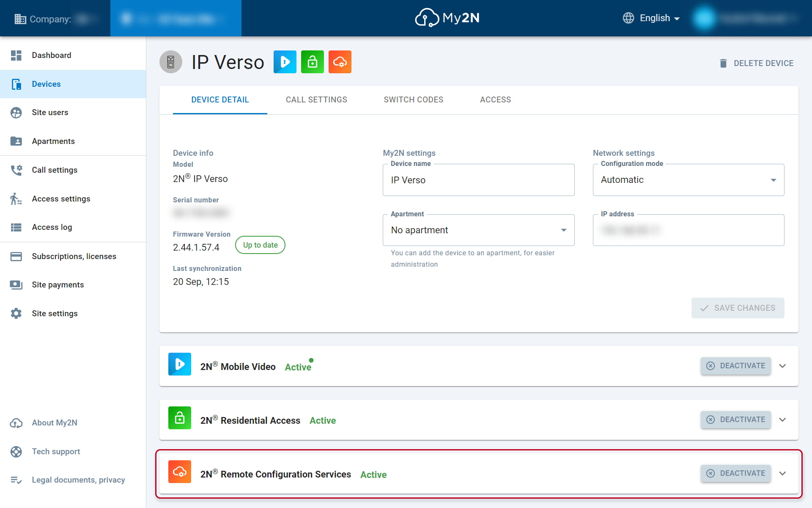Deactivate 2N Mobile Video
Viewport: 812px width, 508px height.
735,366
